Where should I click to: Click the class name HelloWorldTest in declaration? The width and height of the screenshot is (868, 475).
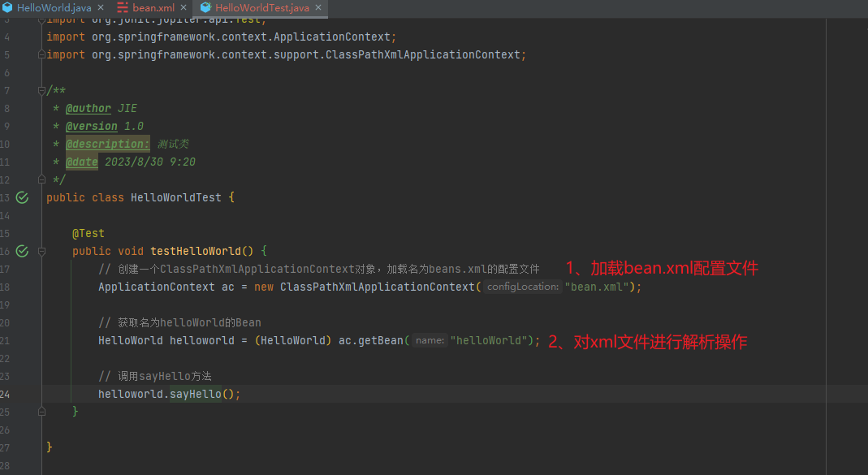tap(176, 197)
